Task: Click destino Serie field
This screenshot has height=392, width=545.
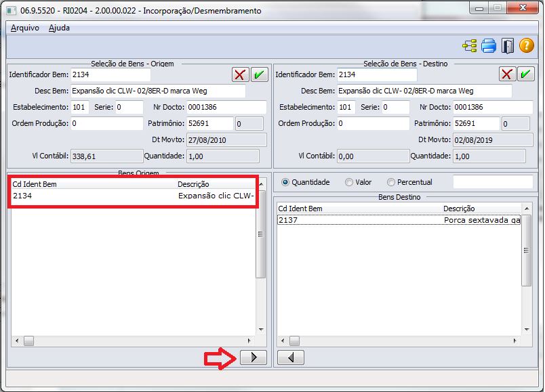Action: coord(396,107)
